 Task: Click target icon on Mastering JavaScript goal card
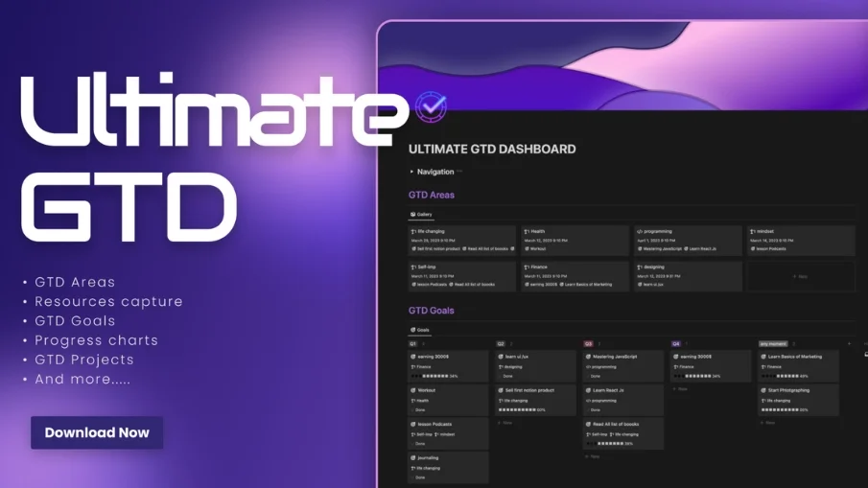(x=588, y=357)
